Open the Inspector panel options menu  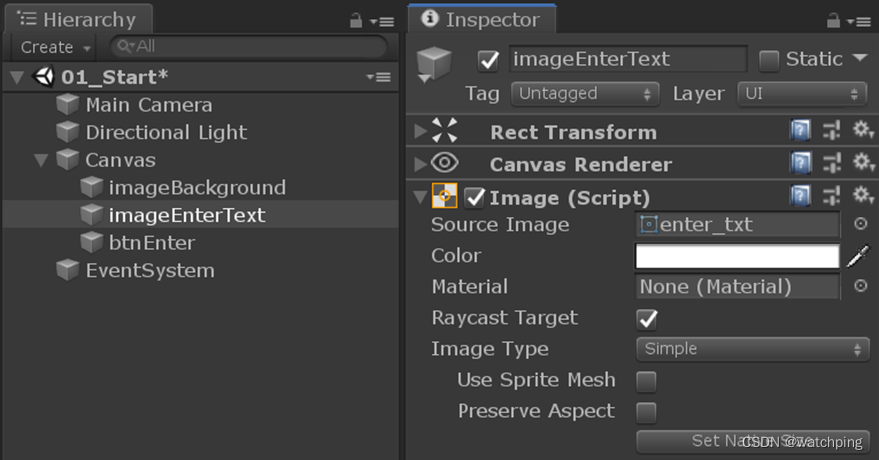(x=859, y=22)
